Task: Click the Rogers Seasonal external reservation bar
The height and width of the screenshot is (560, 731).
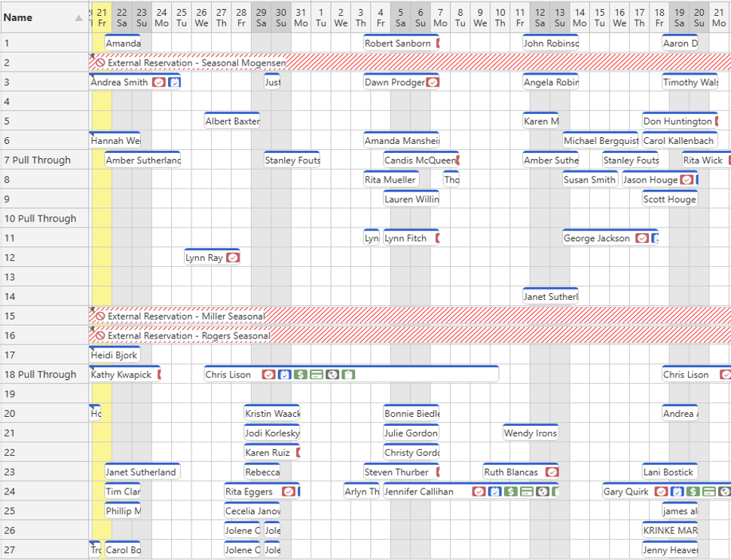Action: coord(410,335)
